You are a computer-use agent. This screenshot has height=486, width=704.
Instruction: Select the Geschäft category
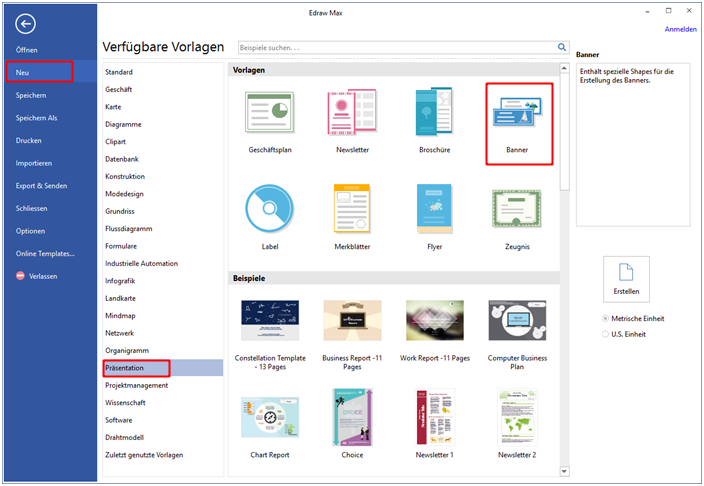[119, 89]
